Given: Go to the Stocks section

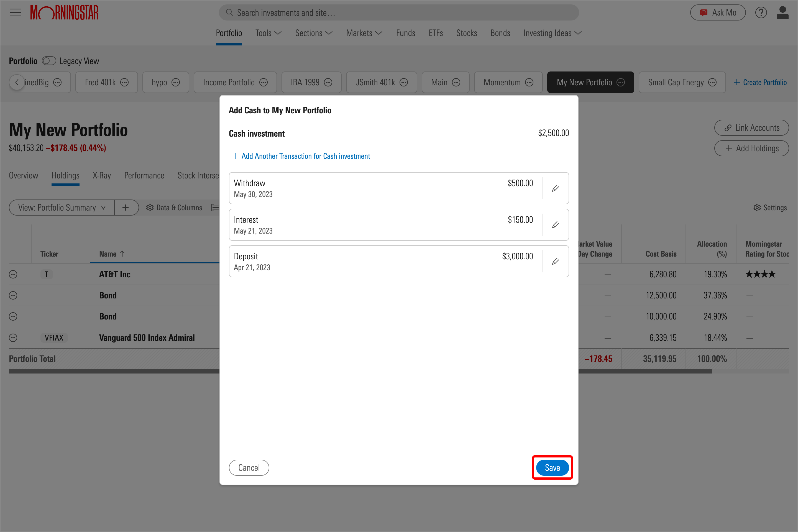Looking at the screenshot, I should [467, 33].
